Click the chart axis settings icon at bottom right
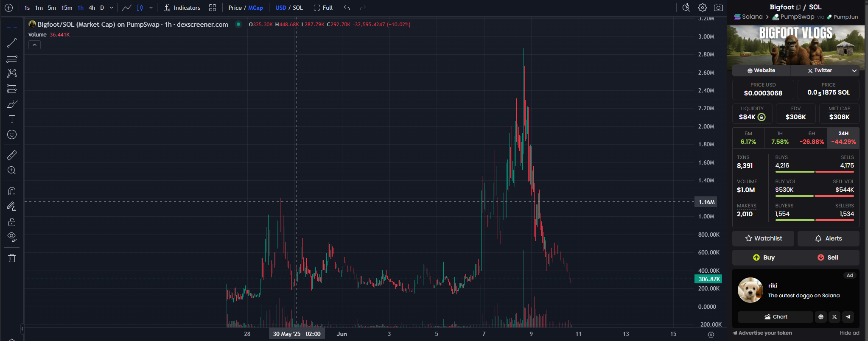Image resolution: width=868 pixels, height=341 pixels. (x=711, y=335)
